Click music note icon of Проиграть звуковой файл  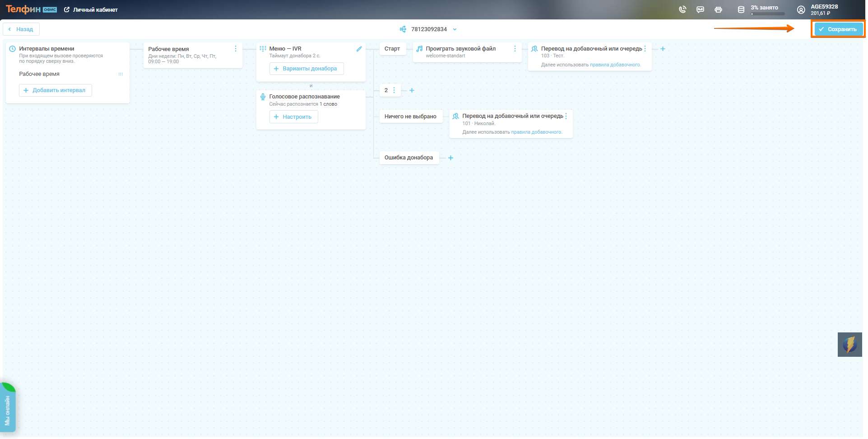click(419, 49)
